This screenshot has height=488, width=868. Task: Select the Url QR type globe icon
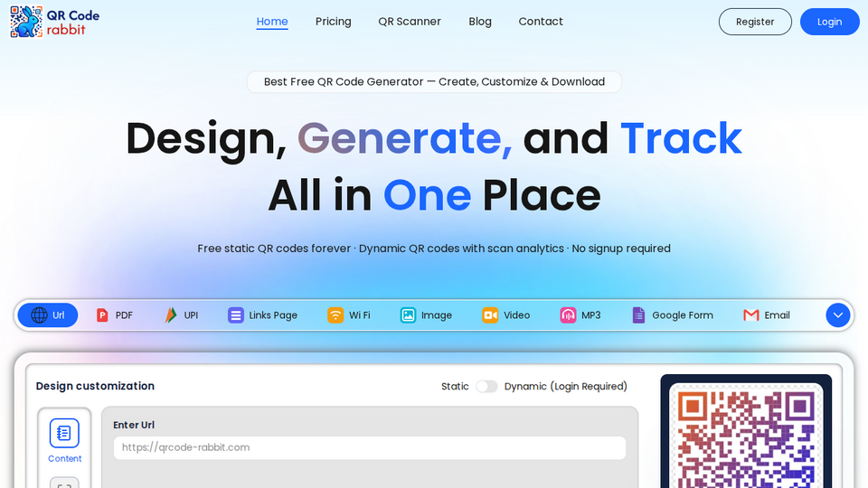point(39,315)
